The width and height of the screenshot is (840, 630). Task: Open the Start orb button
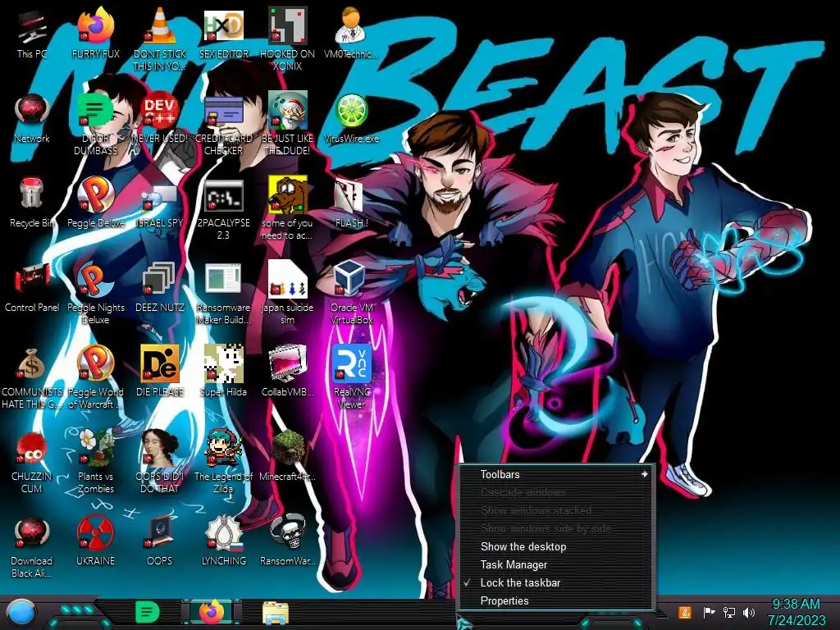(21, 612)
